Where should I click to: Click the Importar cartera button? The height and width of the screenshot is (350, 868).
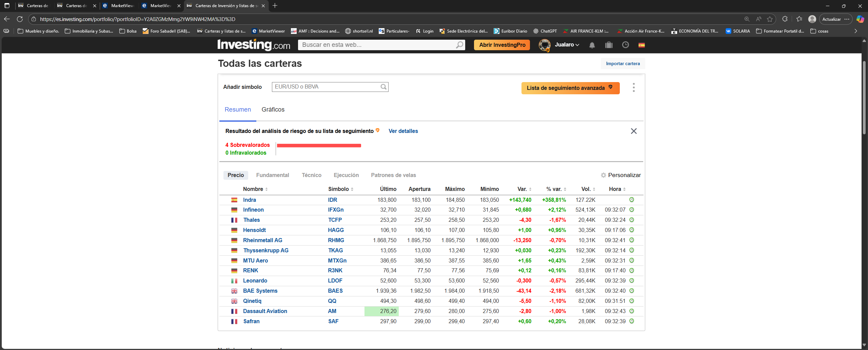coord(623,64)
